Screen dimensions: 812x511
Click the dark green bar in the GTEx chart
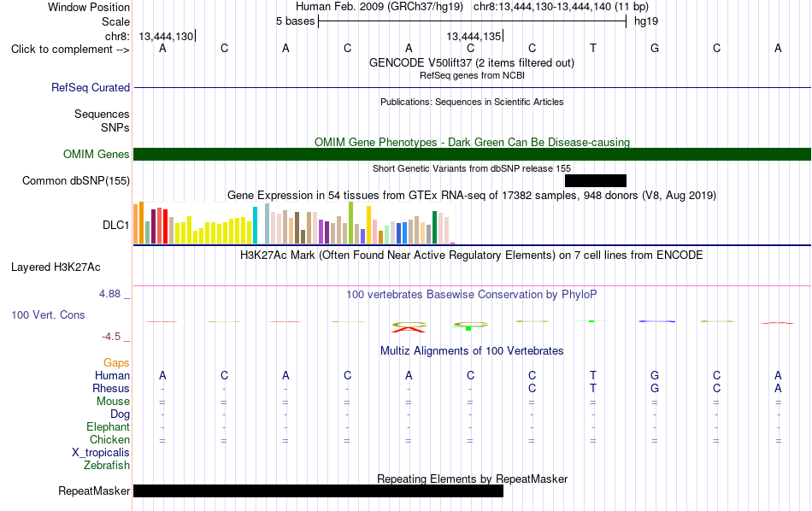click(434, 227)
